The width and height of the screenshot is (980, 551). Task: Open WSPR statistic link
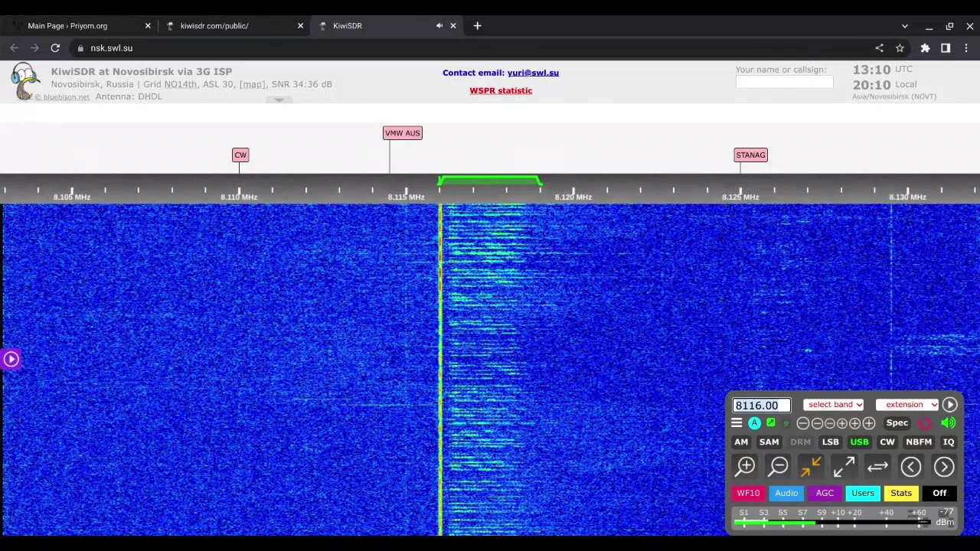[501, 90]
